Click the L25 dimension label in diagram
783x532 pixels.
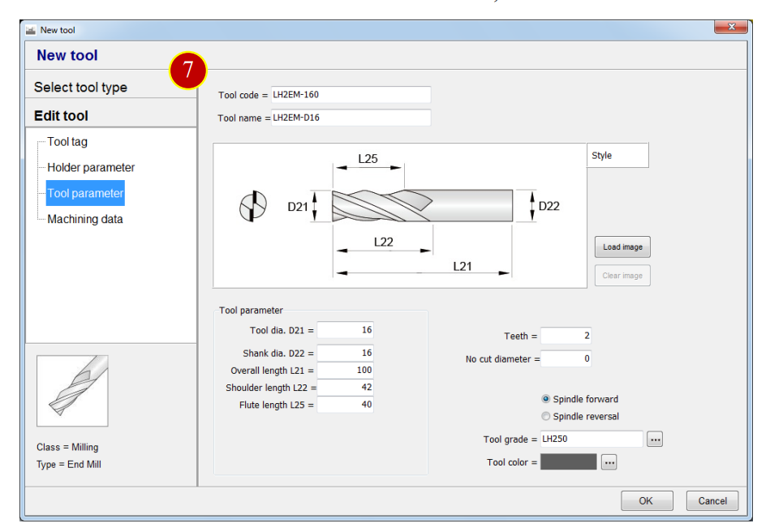pos(368,159)
